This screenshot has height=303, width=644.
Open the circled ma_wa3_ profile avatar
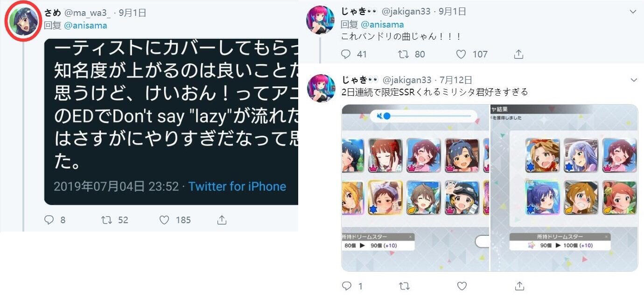point(24,21)
